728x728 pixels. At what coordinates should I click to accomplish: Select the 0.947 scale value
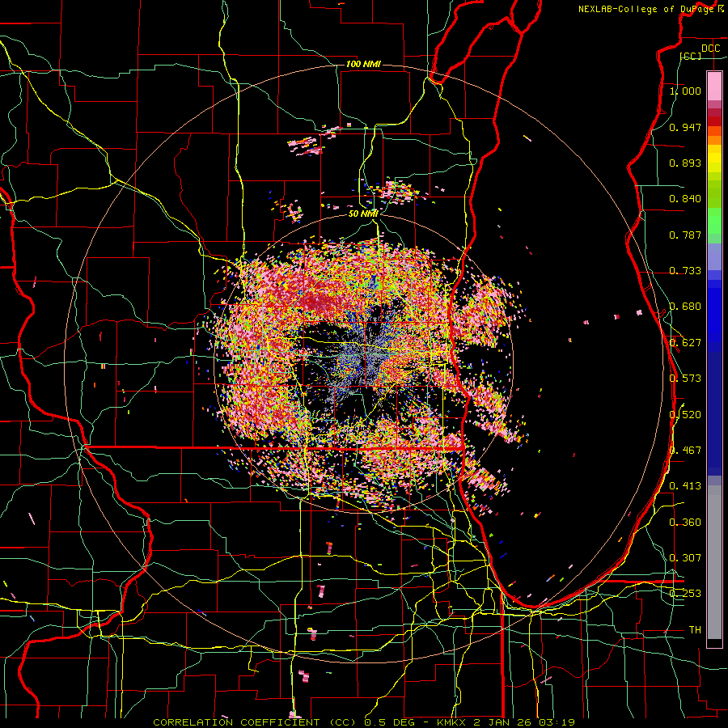tap(685, 127)
